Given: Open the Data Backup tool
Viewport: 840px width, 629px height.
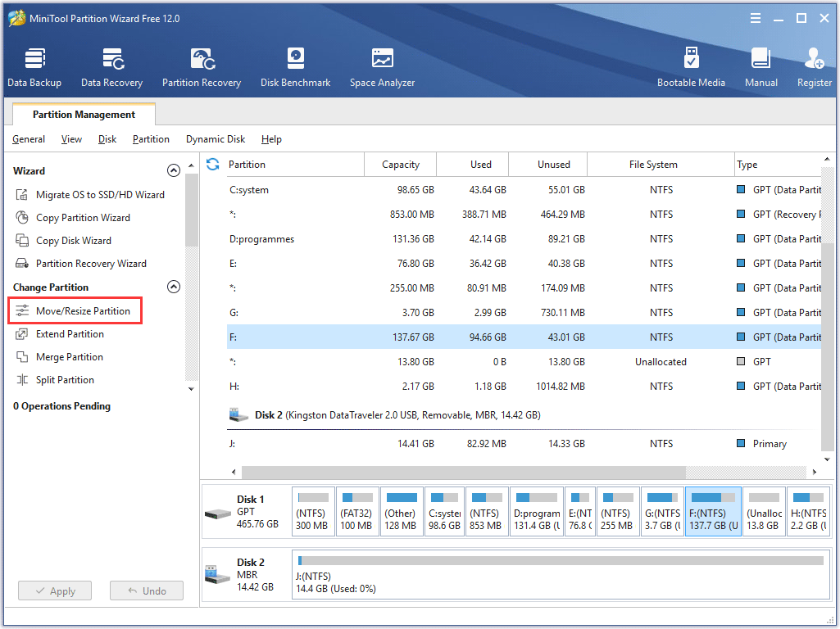Looking at the screenshot, I should pyautogui.click(x=34, y=66).
